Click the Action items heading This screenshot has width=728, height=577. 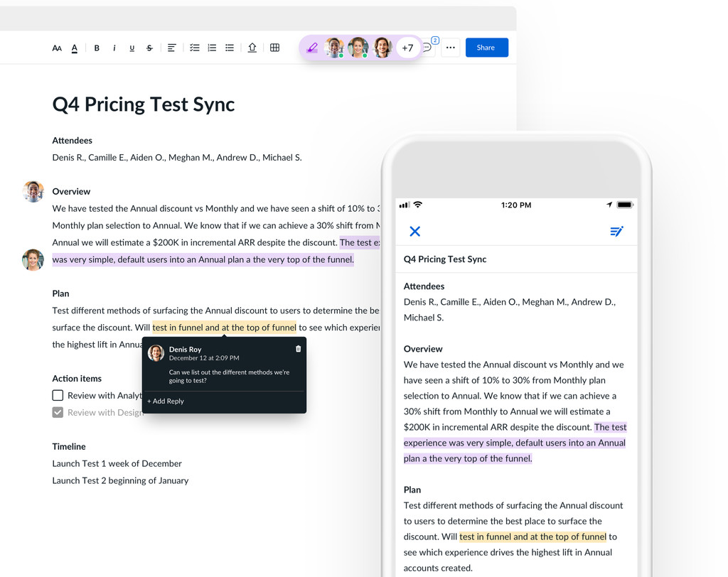77,378
